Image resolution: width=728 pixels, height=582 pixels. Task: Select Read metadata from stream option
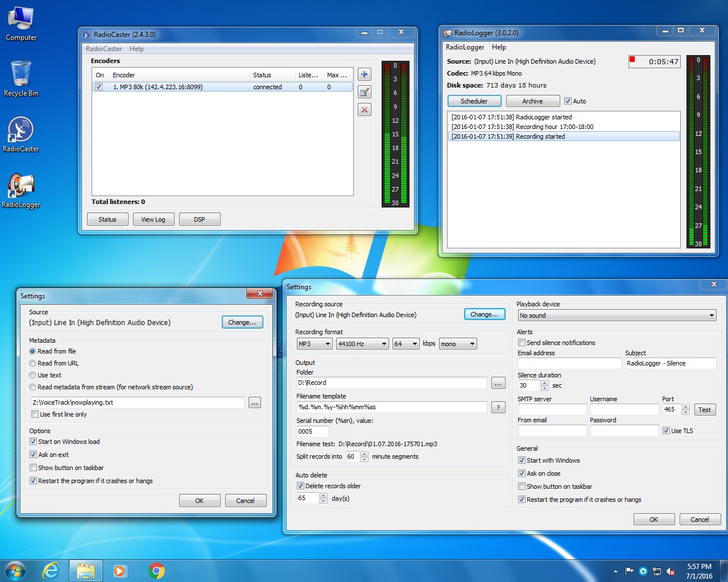[32, 387]
